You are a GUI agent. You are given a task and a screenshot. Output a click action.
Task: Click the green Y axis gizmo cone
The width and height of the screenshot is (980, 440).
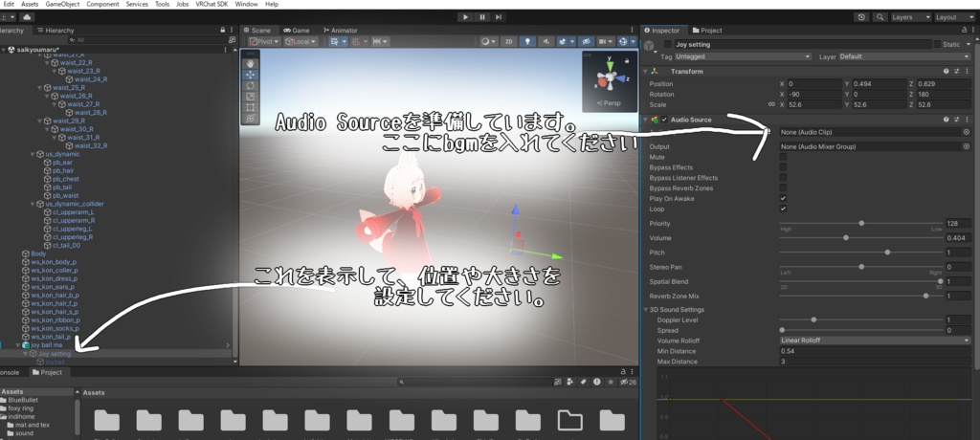tap(610, 64)
